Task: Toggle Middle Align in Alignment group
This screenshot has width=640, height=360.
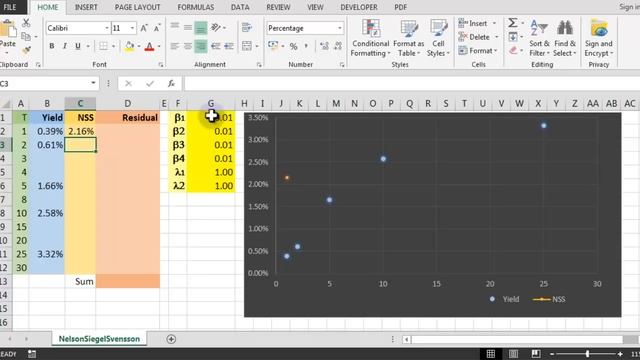Action: 188,27
